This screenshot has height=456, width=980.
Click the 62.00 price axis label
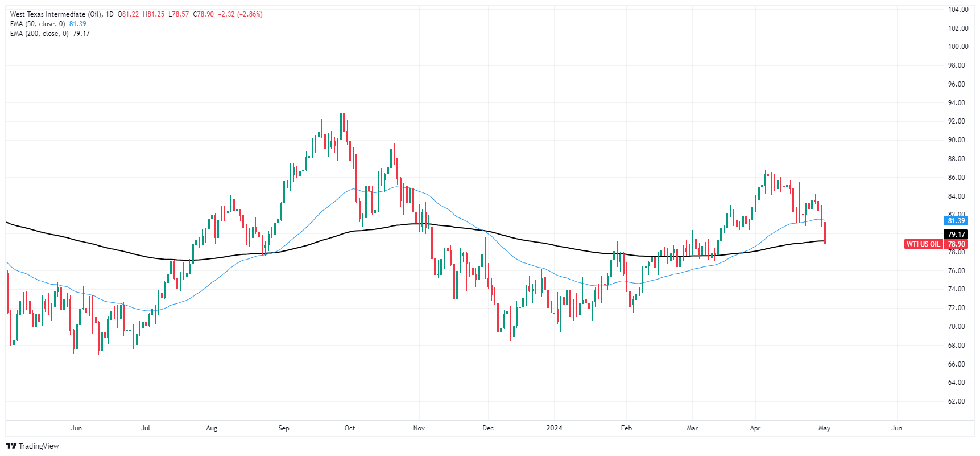point(958,401)
